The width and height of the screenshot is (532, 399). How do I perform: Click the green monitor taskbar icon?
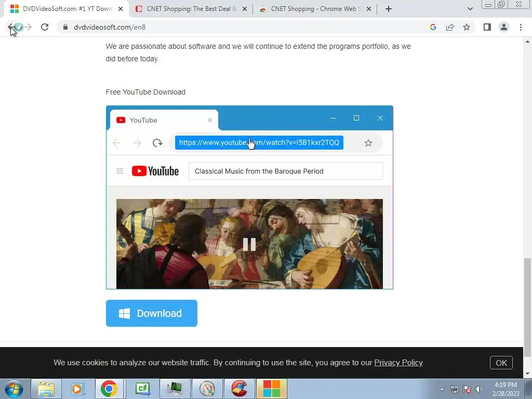tap(175, 389)
